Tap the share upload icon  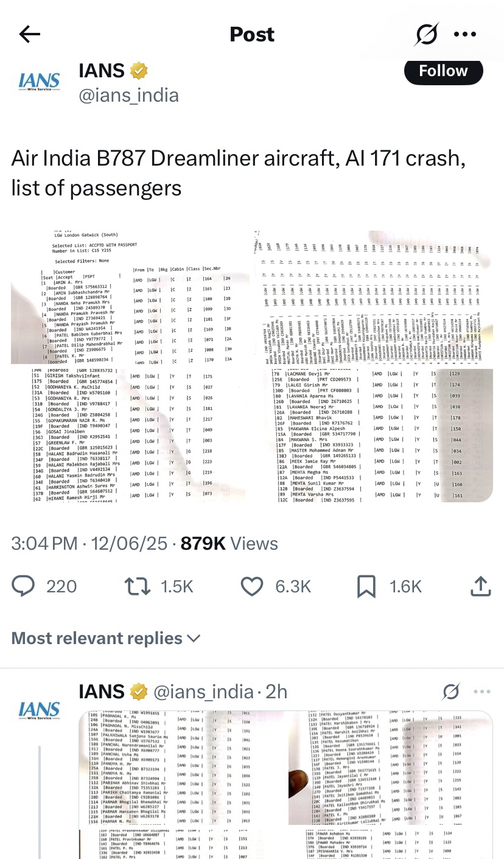[480, 586]
